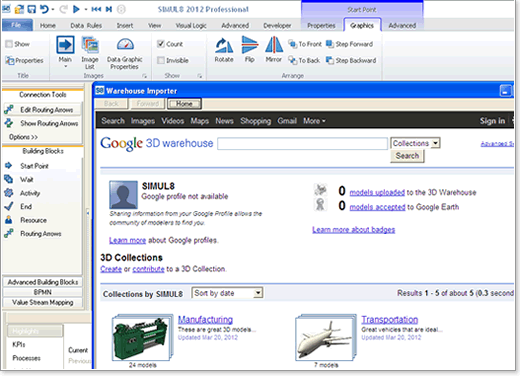Open the Manufacturing collection link
The width and height of the screenshot is (520, 378).
click(x=205, y=319)
